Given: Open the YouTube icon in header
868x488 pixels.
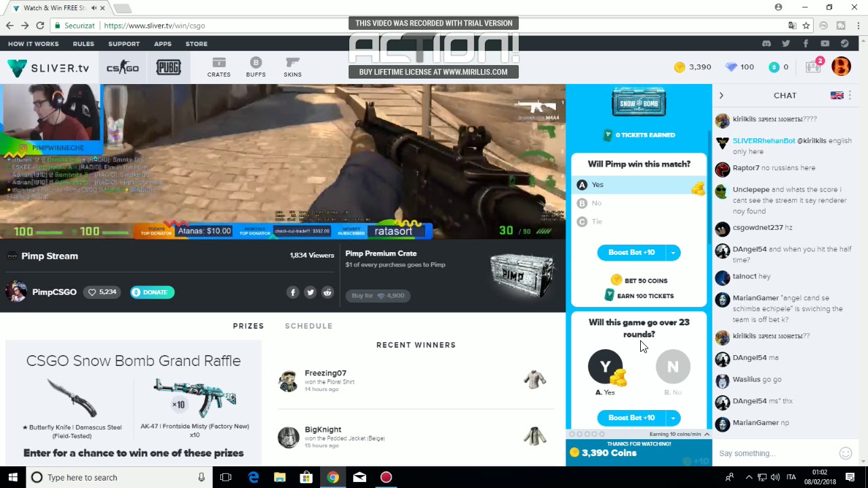Looking at the screenshot, I should (x=825, y=43).
